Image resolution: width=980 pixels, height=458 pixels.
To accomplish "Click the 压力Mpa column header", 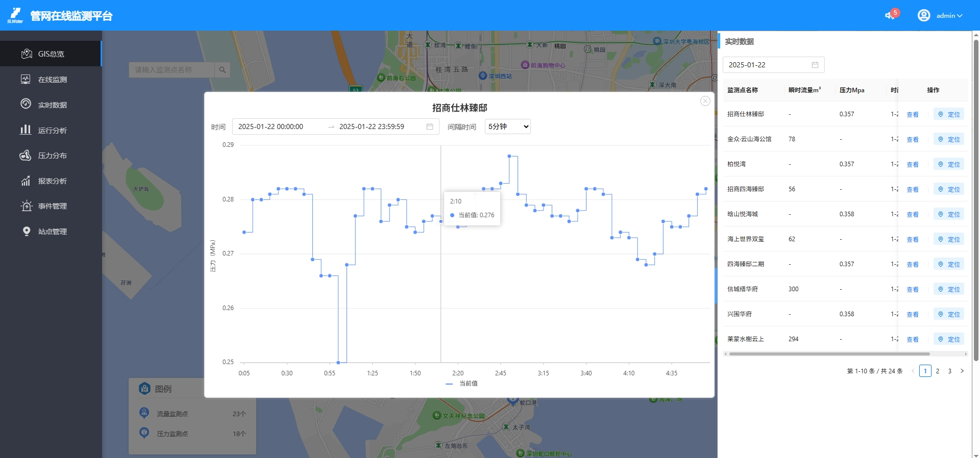I will (852, 90).
